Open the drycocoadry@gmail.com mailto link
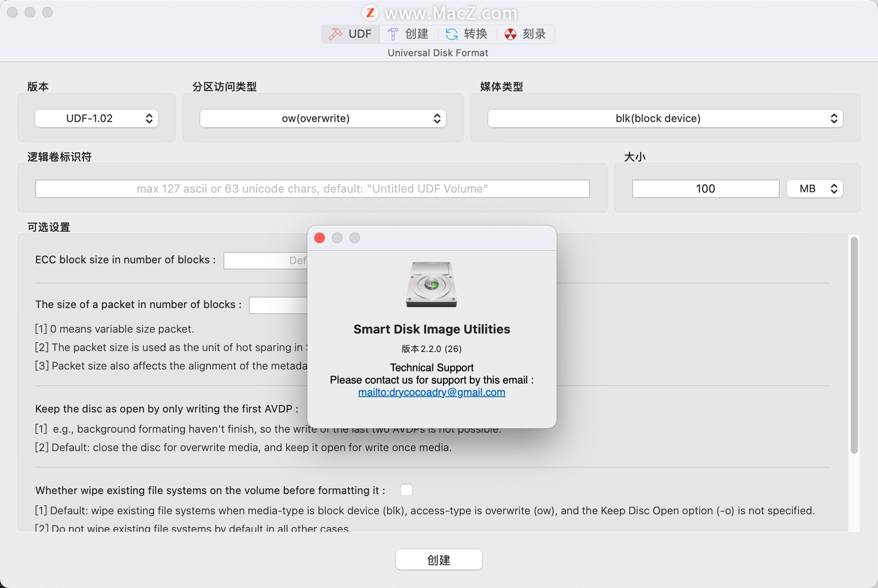Image resolution: width=878 pixels, height=588 pixels. pyautogui.click(x=432, y=392)
